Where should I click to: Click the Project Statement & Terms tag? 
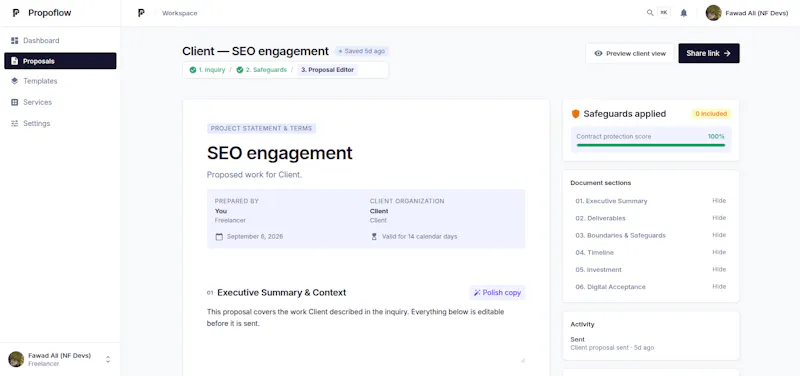pyautogui.click(x=261, y=129)
